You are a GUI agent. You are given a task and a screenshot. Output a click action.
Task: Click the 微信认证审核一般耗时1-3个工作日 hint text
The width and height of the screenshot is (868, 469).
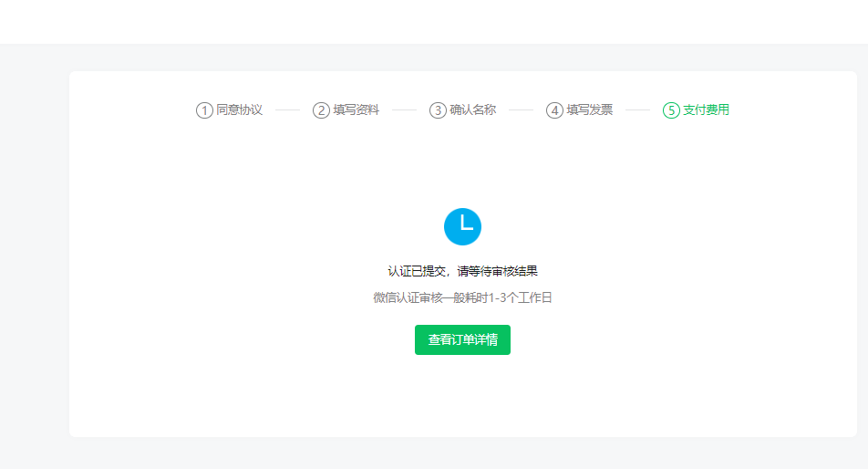point(462,297)
